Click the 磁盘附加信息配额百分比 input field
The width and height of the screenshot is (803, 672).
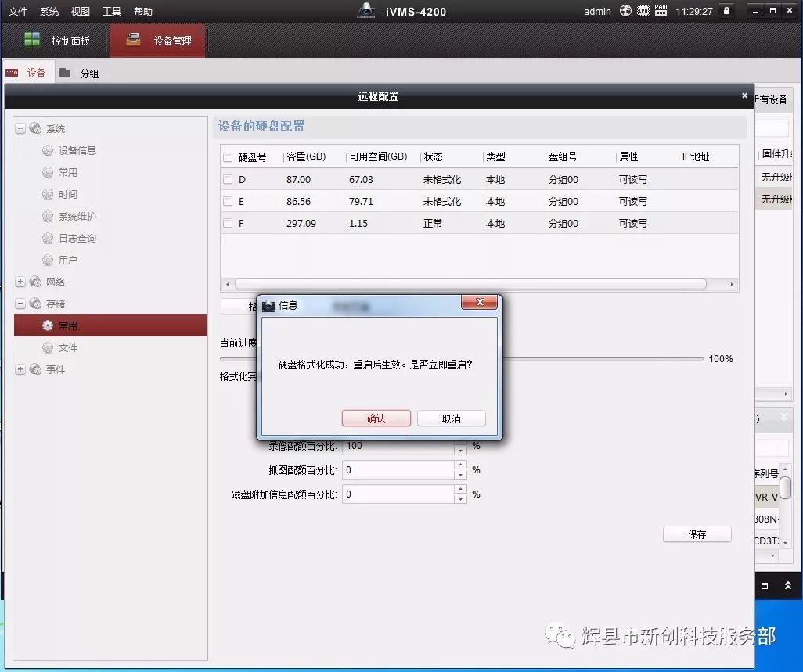(398, 494)
